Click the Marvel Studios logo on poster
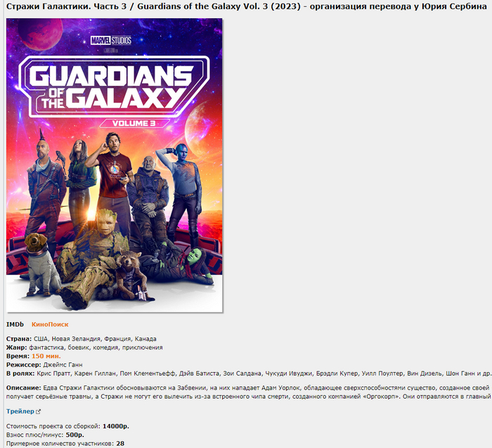The width and height of the screenshot is (492, 448). coord(111,41)
